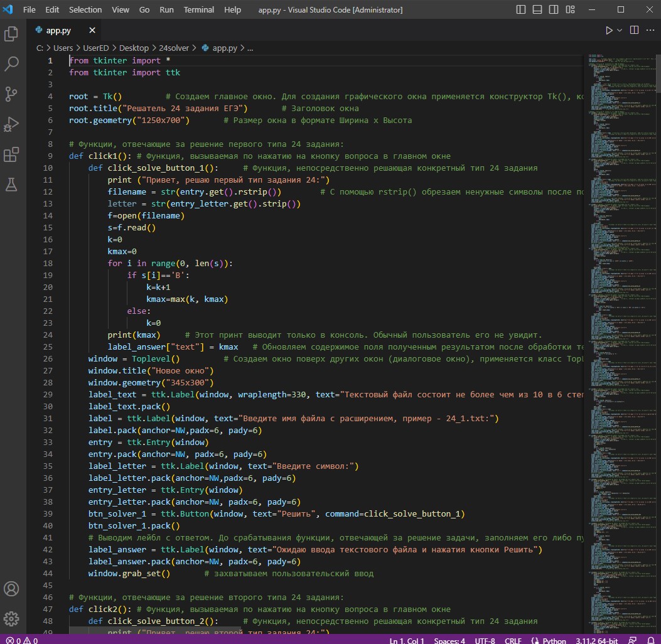Open the Run menu
This screenshot has height=644, width=661.
tap(166, 9)
